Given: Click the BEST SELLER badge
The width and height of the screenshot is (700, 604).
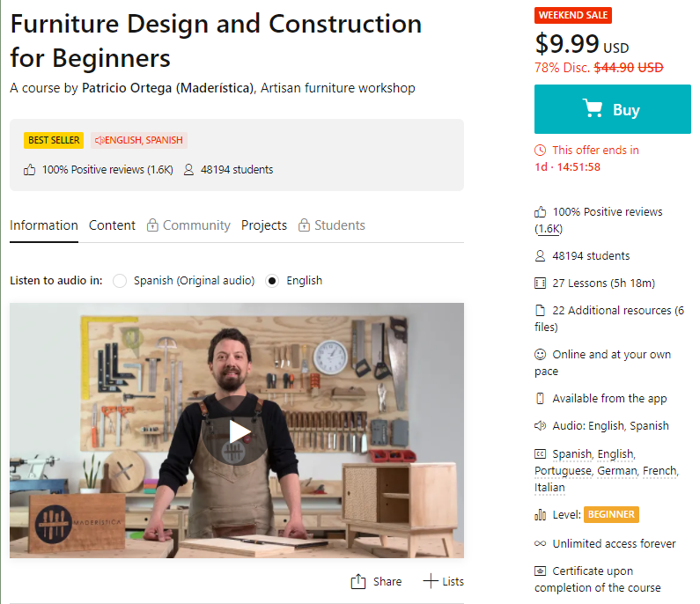Looking at the screenshot, I should pyautogui.click(x=54, y=140).
